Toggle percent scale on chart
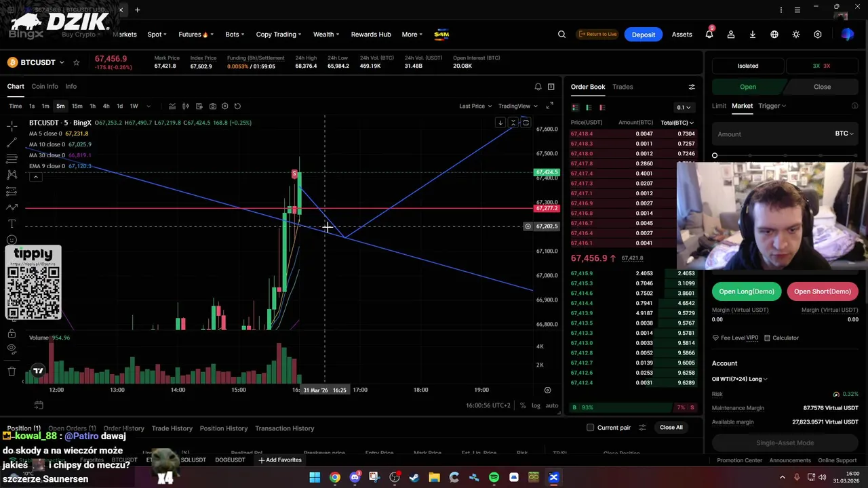Image resolution: width=868 pixels, height=488 pixels. (523, 405)
